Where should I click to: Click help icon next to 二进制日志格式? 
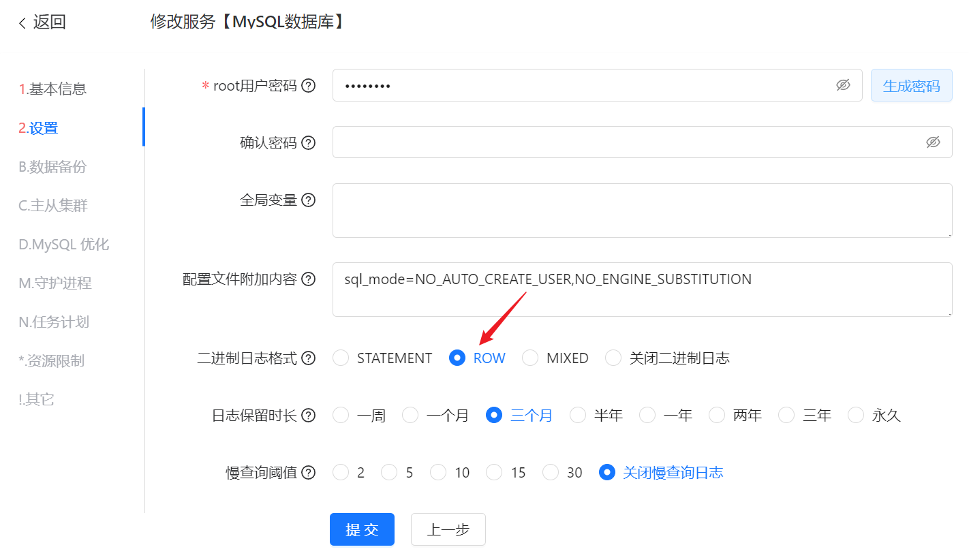[x=308, y=358]
